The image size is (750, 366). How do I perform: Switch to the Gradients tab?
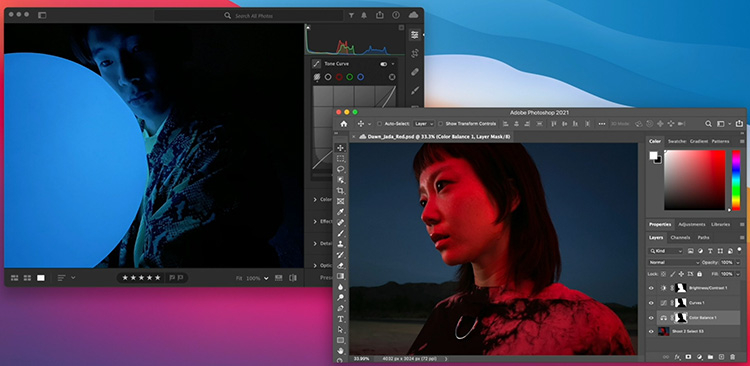pos(699,142)
